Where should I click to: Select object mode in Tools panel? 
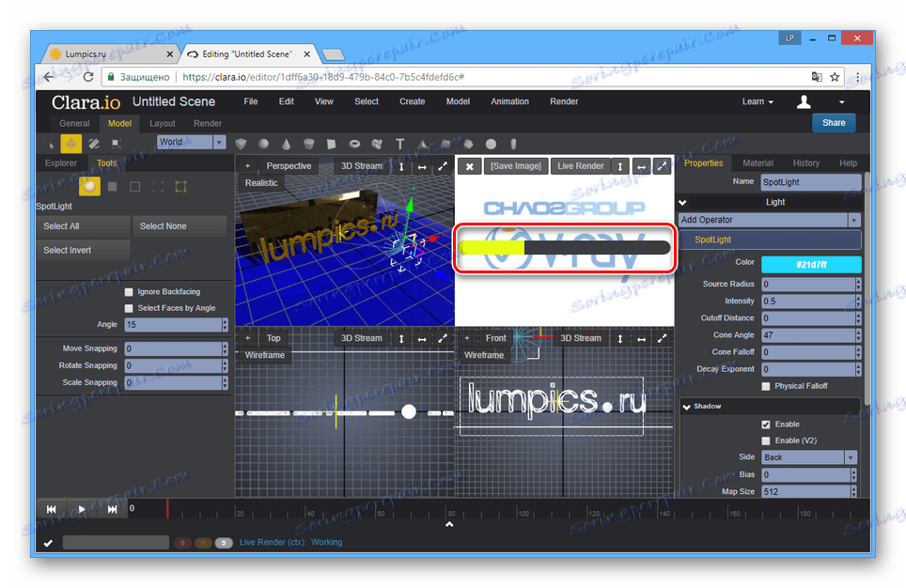pos(89,187)
